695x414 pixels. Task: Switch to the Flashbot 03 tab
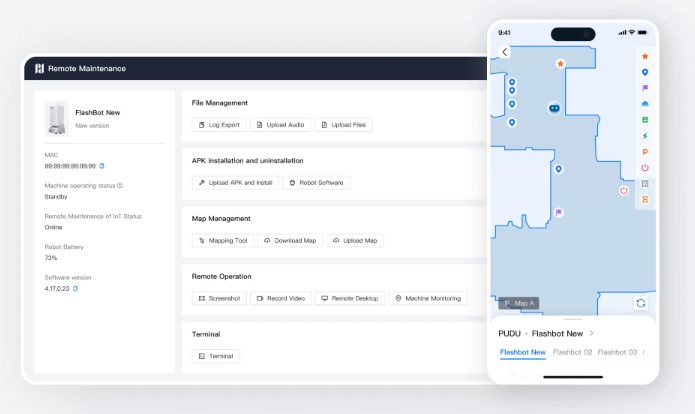tap(619, 352)
